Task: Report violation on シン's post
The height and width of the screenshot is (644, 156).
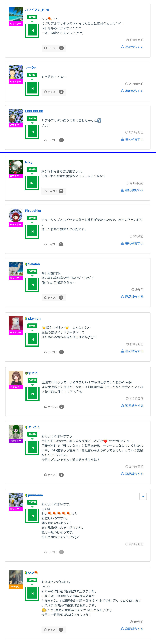Action: [x=132, y=629]
